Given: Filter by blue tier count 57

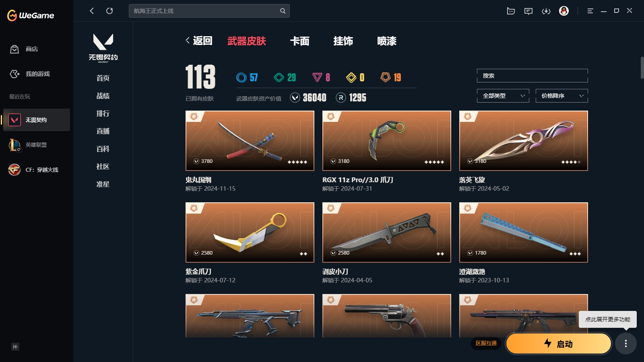Looking at the screenshot, I should pyautogui.click(x=247, y=77).
